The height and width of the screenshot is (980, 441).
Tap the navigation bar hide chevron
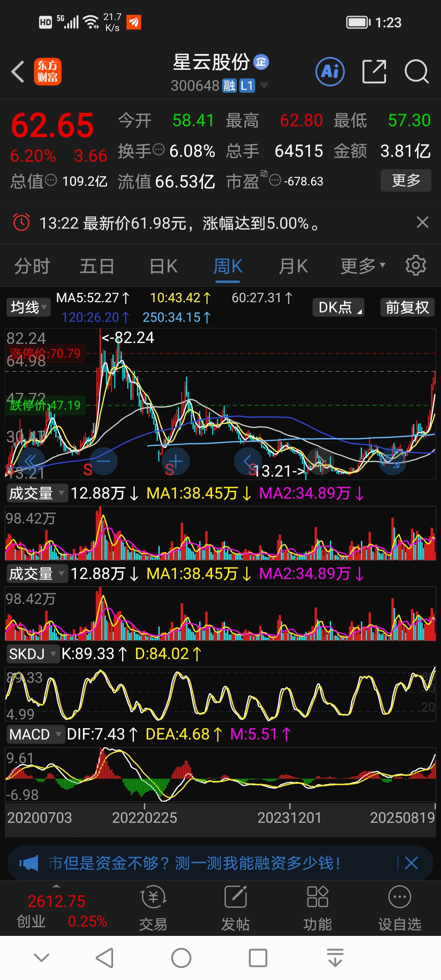tap(42, 958)
